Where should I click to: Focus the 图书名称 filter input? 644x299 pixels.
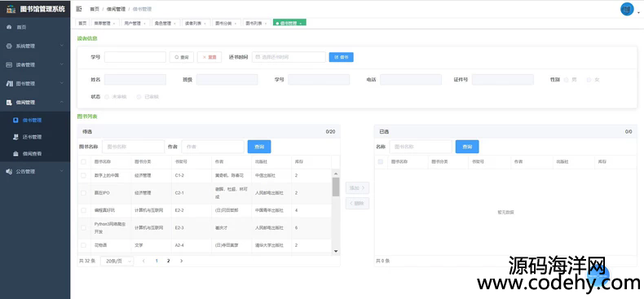pyautogui.click(x=133, y=147)
